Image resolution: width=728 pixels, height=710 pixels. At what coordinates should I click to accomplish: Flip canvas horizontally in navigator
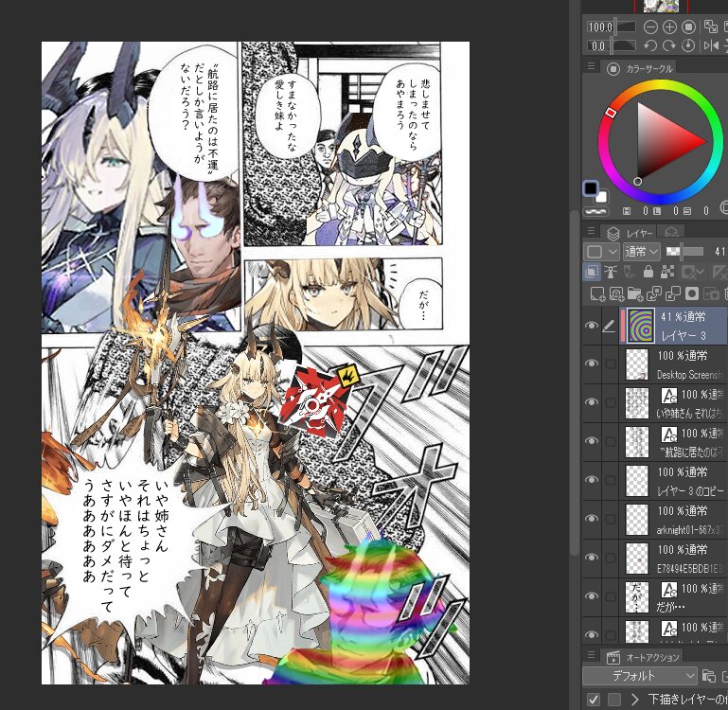(710, 45)
